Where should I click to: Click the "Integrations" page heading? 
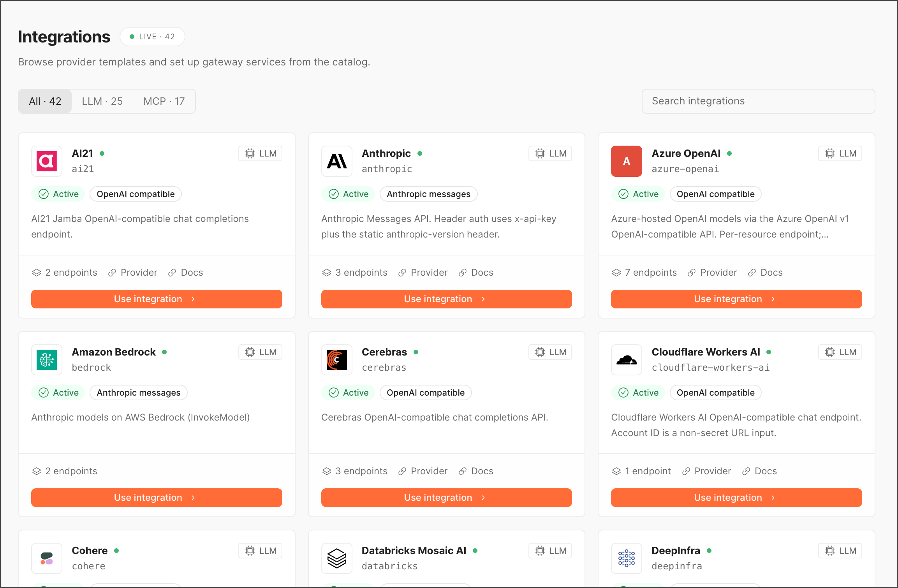click(64, 37)
